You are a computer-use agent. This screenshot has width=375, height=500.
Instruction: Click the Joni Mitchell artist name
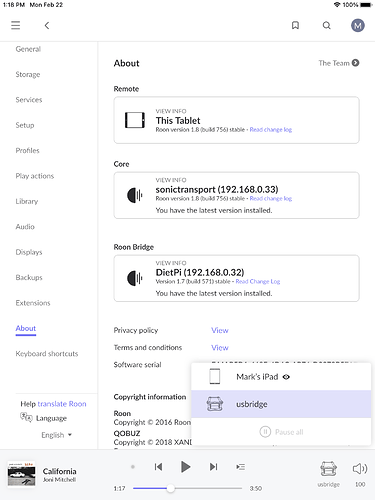[x=59, y=480]
